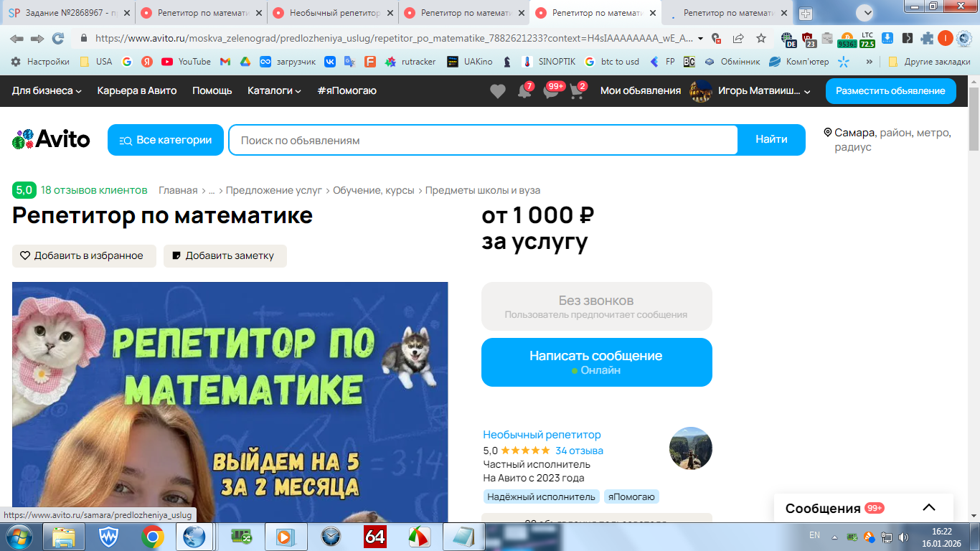Open the SINOPTIK weather bookmark
The height and width of the screenshot is (551, 980).
(547, 62)
